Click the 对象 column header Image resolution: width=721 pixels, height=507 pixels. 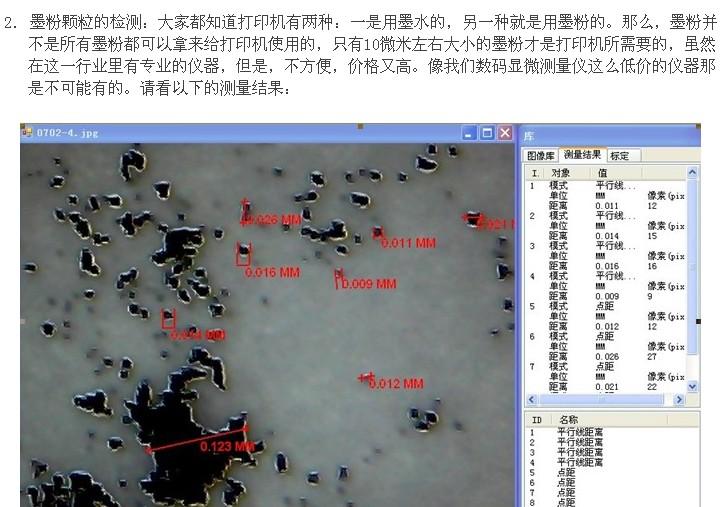point(561,173)
